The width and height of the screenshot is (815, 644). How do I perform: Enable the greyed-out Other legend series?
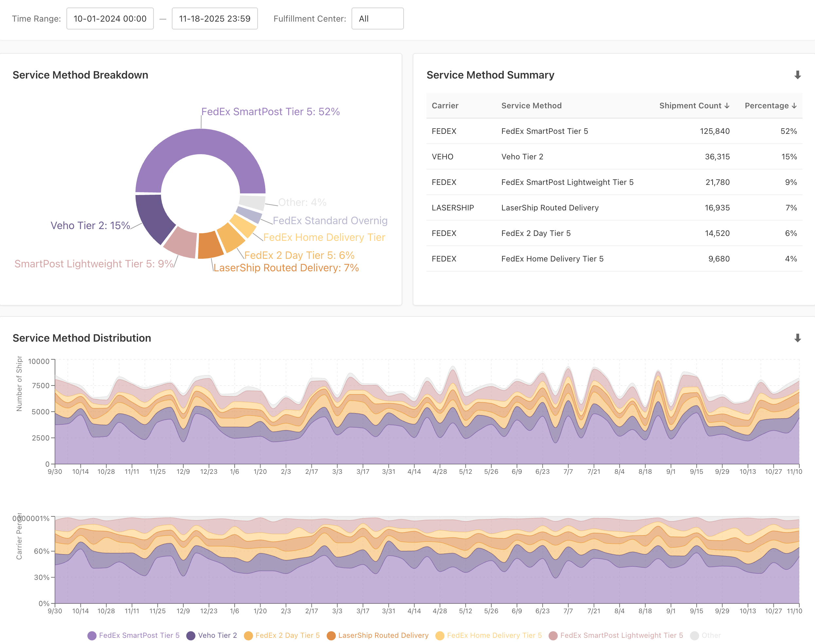[711, 635]
